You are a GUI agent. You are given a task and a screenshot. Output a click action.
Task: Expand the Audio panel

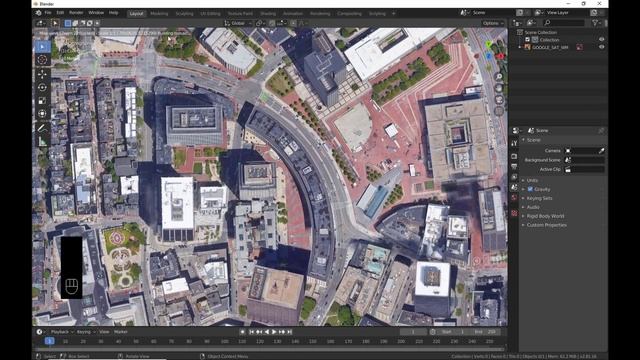pyautogui.click(x=533, y=207)
